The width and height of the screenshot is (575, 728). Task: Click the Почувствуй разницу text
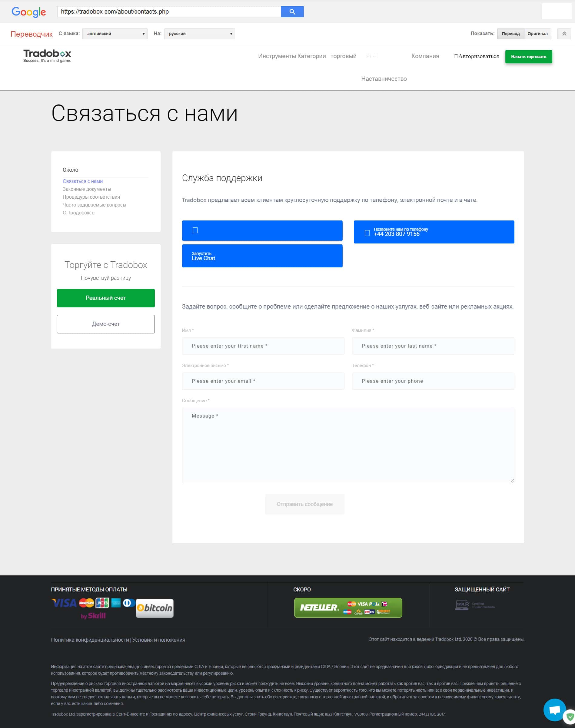click(x=106, y=278)
